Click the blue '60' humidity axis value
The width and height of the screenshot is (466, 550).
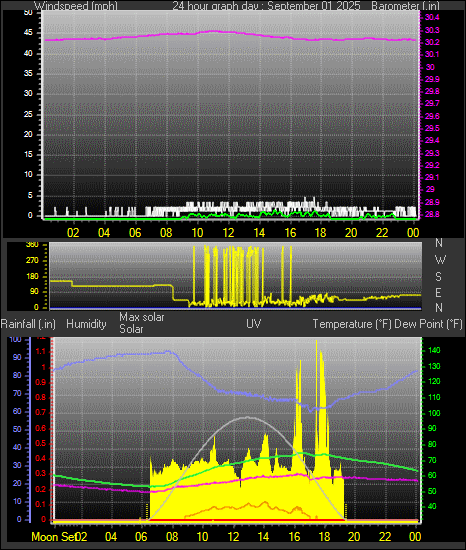pyautogui.click(x=17, y=411)
